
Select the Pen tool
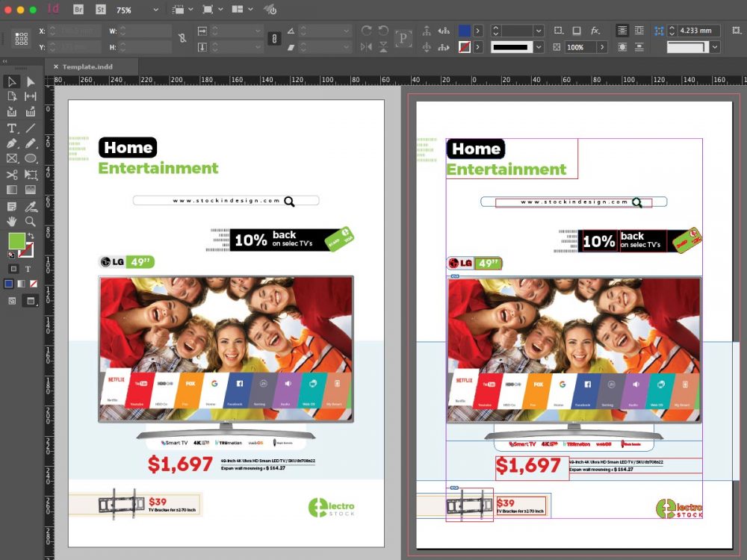pos(12,143)
